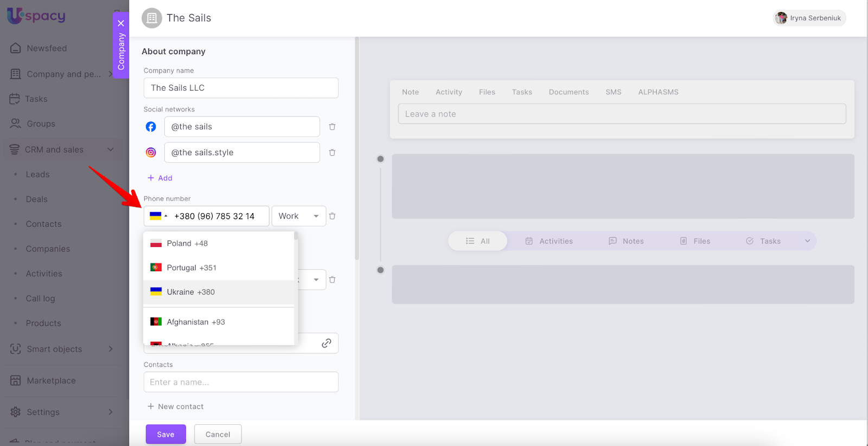Open the Work phone type dropdown

[x=298, y=216]
